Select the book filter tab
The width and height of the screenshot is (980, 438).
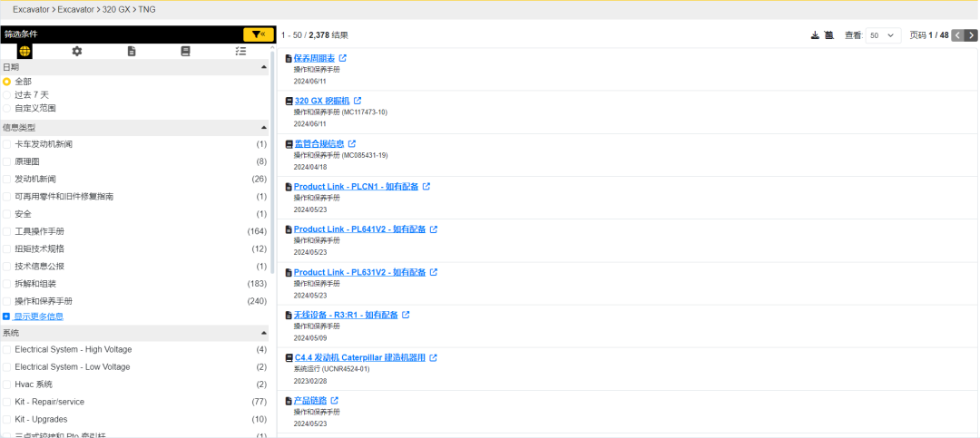tap(186, 51)
